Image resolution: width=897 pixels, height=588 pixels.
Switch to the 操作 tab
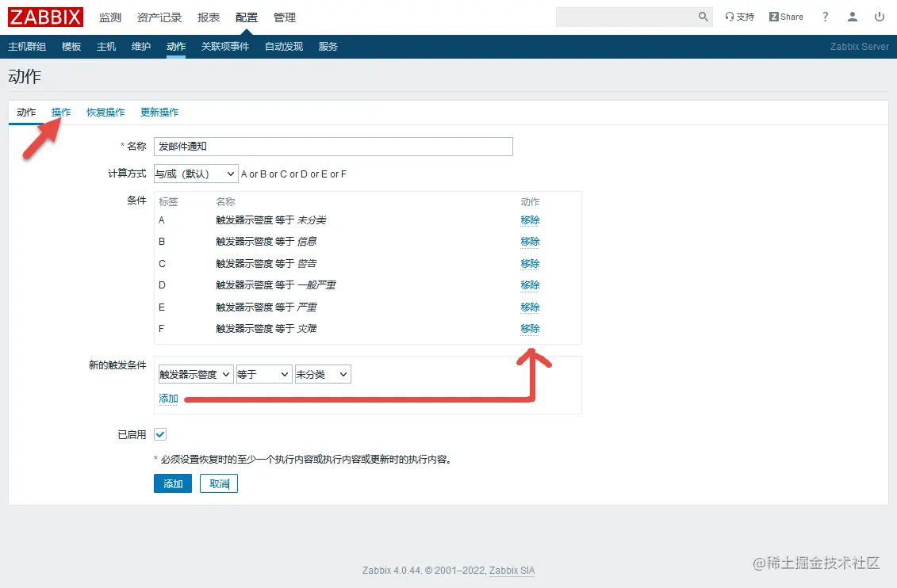(x=61, y=112)
